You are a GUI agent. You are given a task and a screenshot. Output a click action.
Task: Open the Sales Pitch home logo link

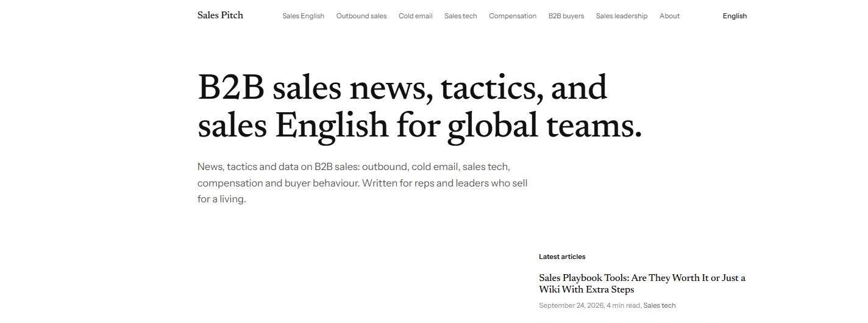click(220, 15)
